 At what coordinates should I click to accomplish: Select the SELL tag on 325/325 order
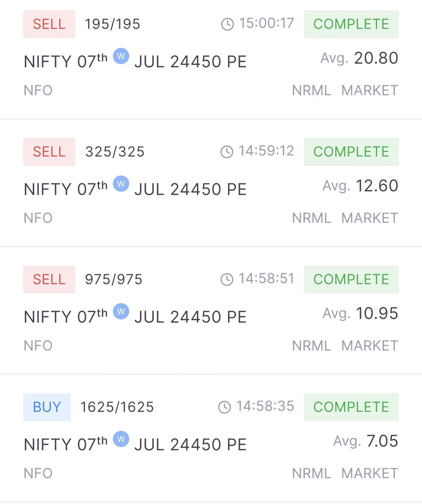49,152
